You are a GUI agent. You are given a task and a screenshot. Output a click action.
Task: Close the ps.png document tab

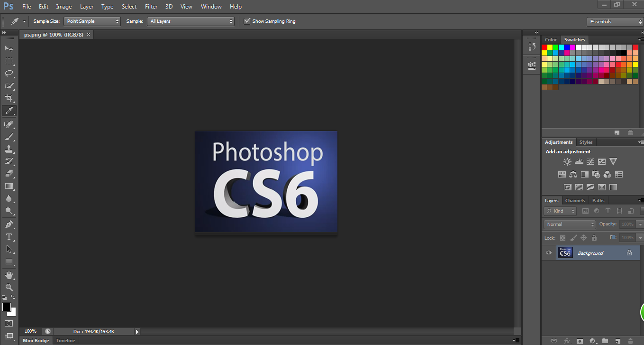[x=89, y=35]
